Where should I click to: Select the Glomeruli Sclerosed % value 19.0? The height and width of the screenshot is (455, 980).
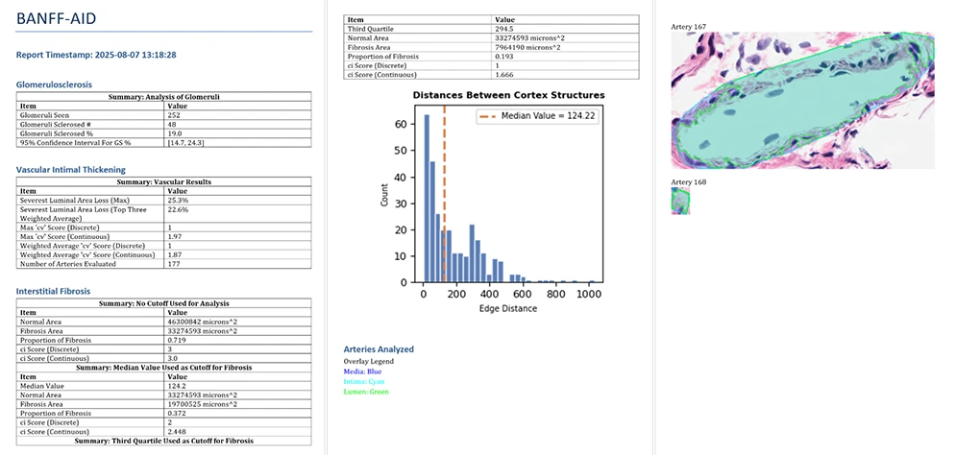[174, 133]
